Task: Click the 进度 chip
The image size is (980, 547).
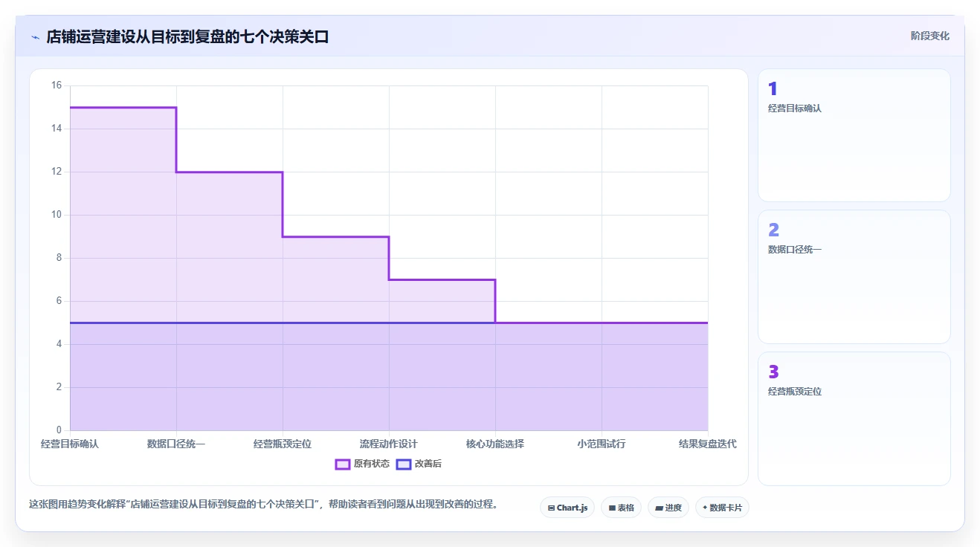Action: [668, 508]
